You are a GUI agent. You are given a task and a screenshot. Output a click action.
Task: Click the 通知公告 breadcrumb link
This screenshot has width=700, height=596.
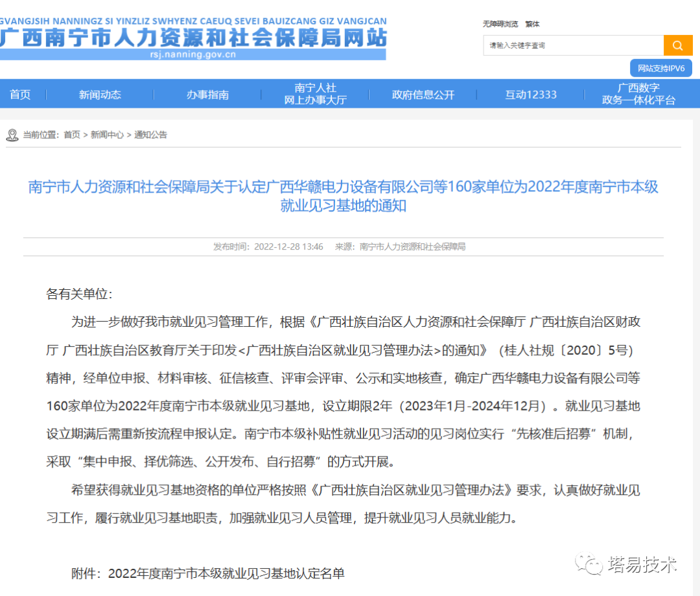(x=150, y=135)
